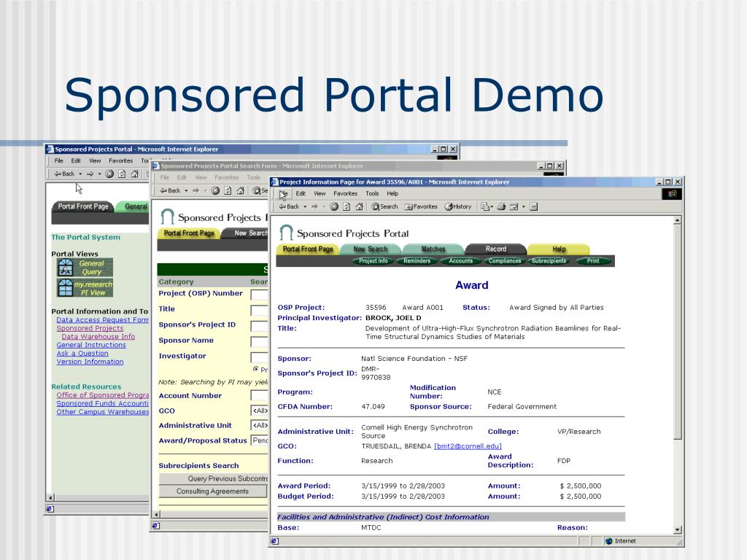Click the Compliances pill button

click(505, 261)
